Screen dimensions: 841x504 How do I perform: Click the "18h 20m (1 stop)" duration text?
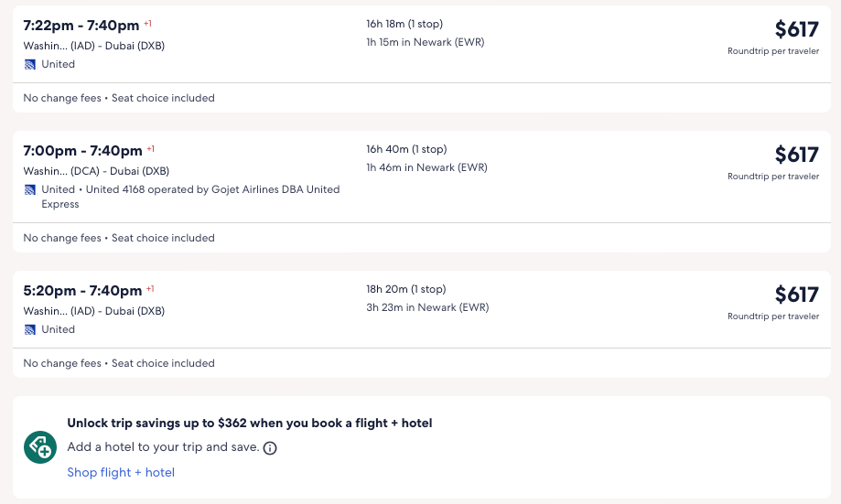click(406, 289)
